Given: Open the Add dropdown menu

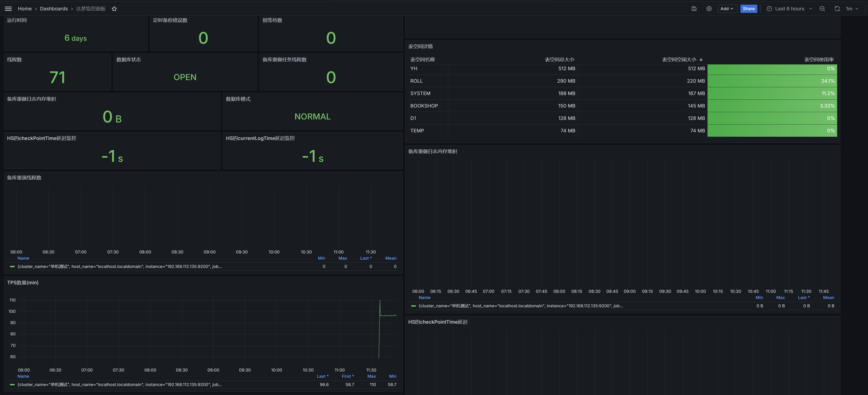Looking at the screenshot, I should (x=727, y=9).
